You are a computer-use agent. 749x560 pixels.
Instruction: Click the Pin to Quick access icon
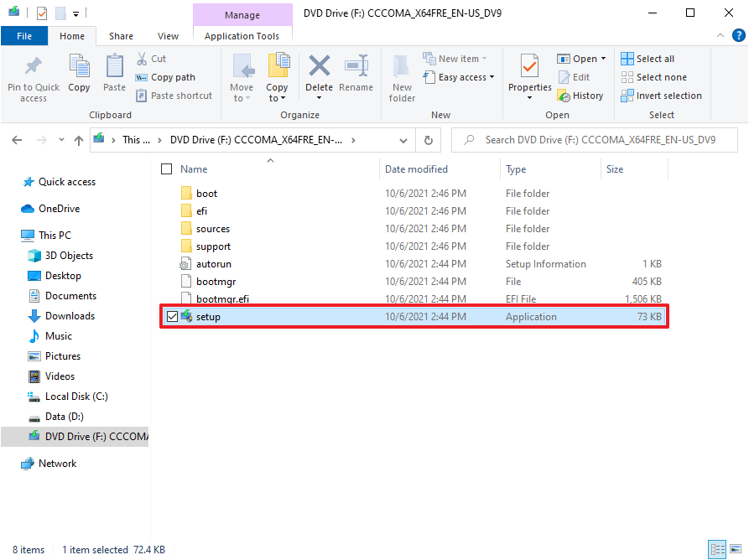tap(33, 67)
